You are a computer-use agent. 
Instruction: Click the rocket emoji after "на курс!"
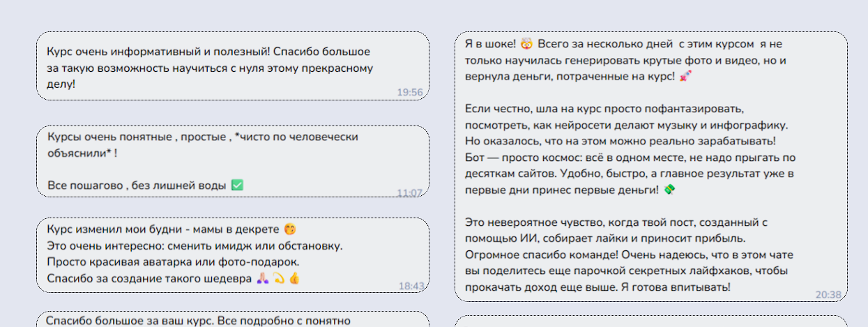(685, 77)
